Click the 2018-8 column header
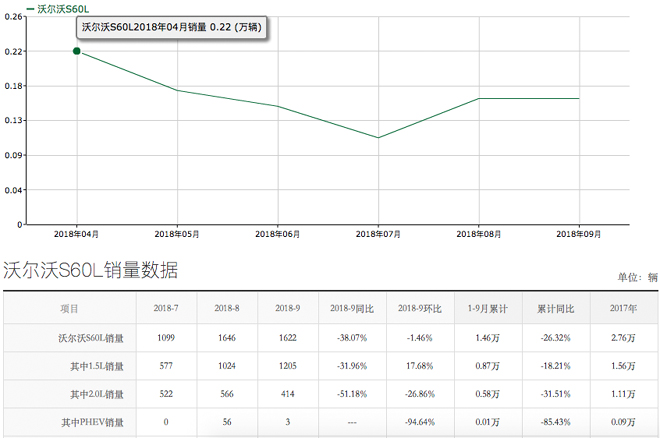This screenshot has width=660, height=438. (227, 308)
